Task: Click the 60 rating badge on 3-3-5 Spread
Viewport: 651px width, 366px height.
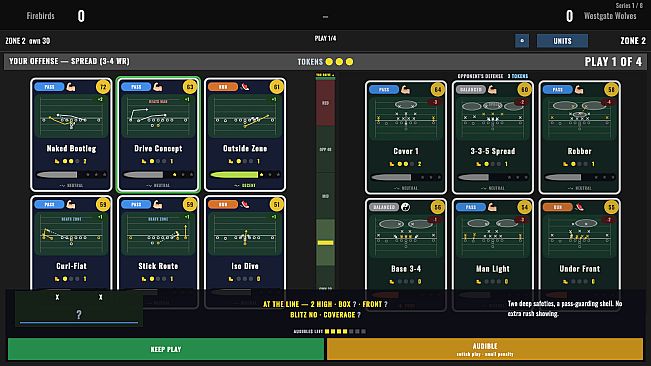Action: (x=524, y=90)
